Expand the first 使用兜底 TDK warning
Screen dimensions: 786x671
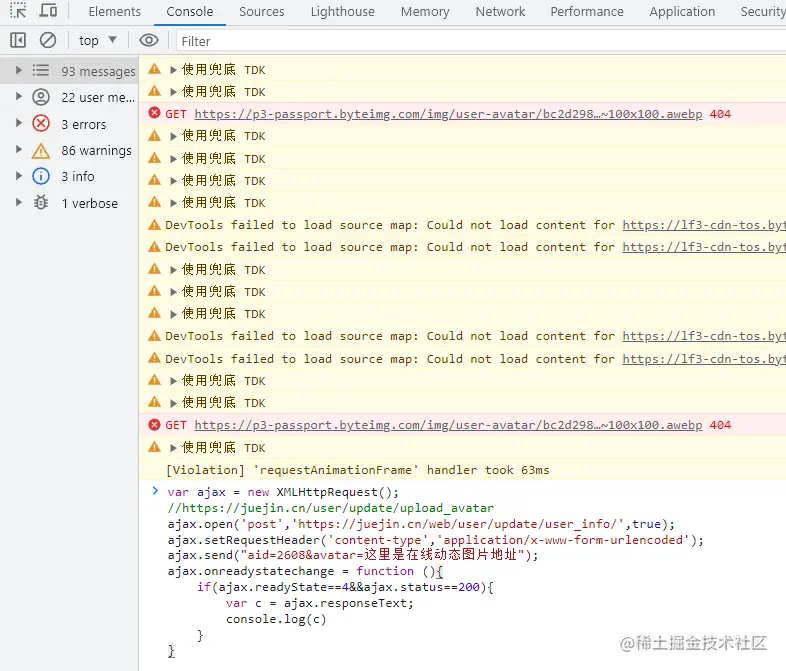pyautogui.click(x=173, y=70)
